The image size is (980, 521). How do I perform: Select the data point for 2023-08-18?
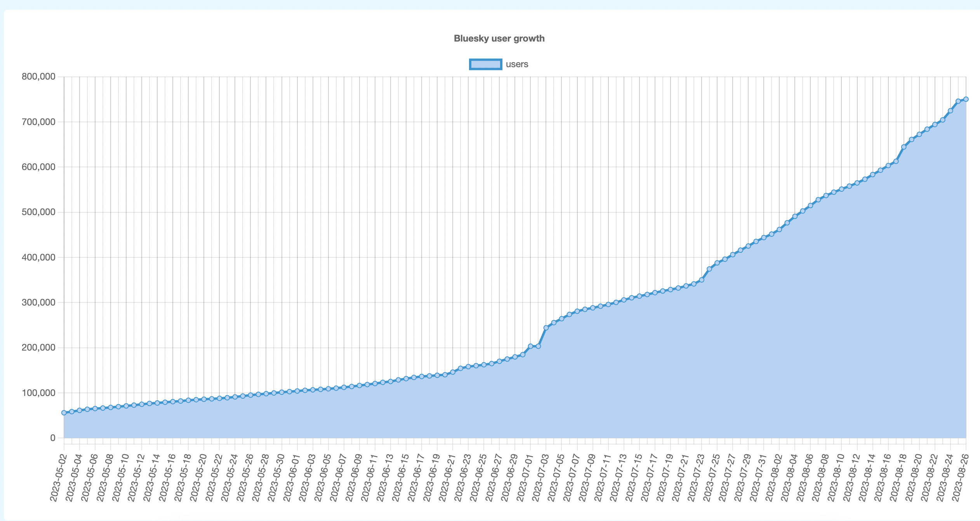[904, 147]
